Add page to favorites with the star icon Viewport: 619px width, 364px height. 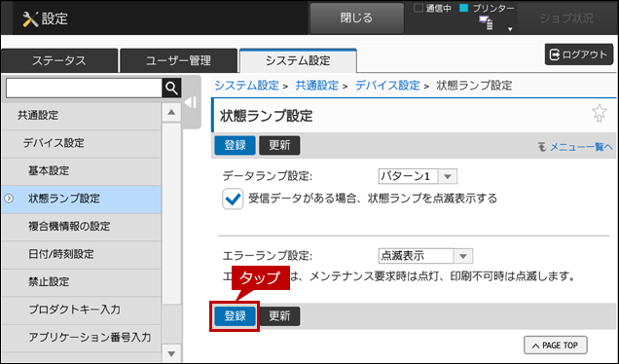[x=600, y=113]
